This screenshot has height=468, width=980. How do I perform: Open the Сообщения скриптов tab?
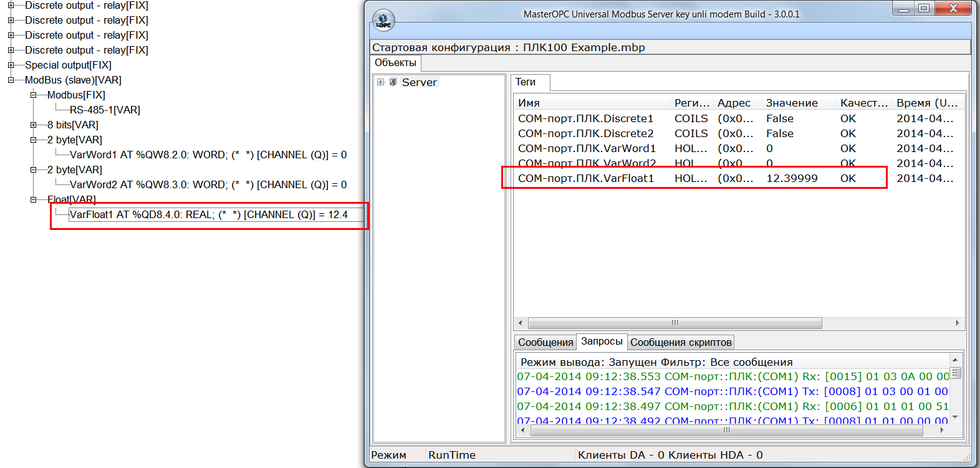pos(680,342)
